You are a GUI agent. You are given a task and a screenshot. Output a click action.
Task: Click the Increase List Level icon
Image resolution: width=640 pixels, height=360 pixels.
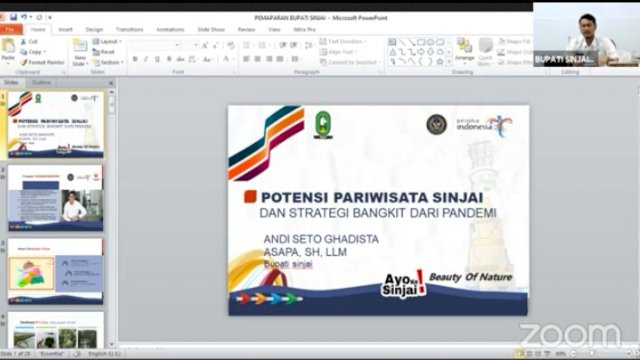point(293,45)
